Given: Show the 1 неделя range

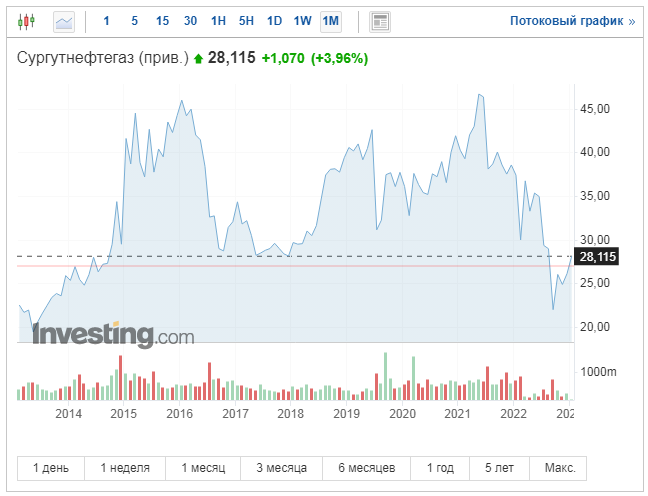Looking at the screenshot, I should coord(119,468).
